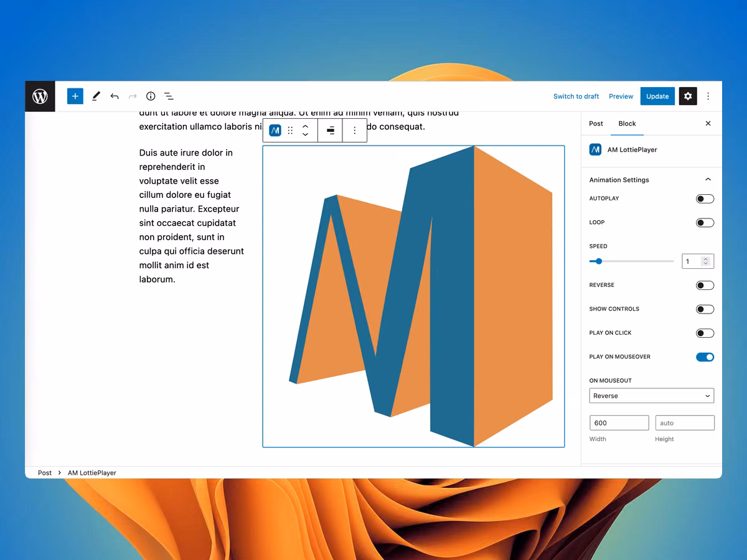Move the block up with the up arrow
The image size is (747, 560).
[305, 126]
